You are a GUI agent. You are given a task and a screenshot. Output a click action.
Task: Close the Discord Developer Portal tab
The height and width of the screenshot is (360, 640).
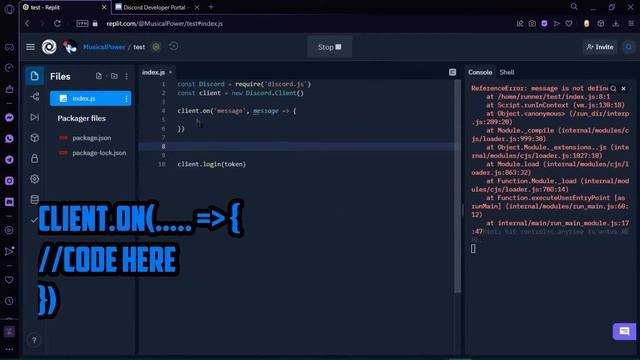tap(197, 7)
